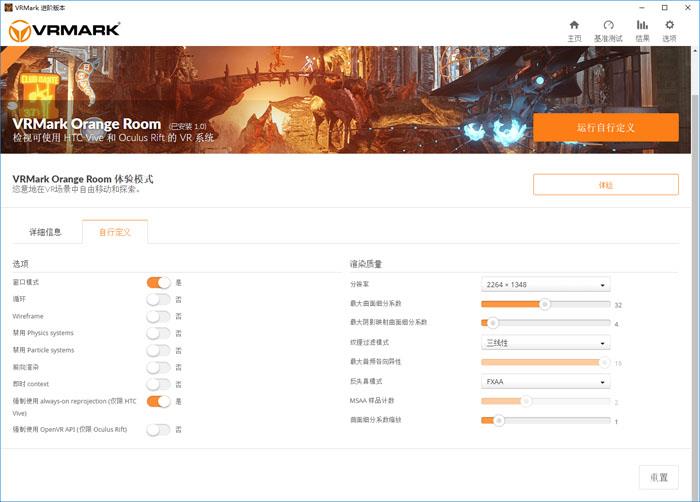
Task: Open the Results (结果) bar chart icon
Action: tap(642, 31)
